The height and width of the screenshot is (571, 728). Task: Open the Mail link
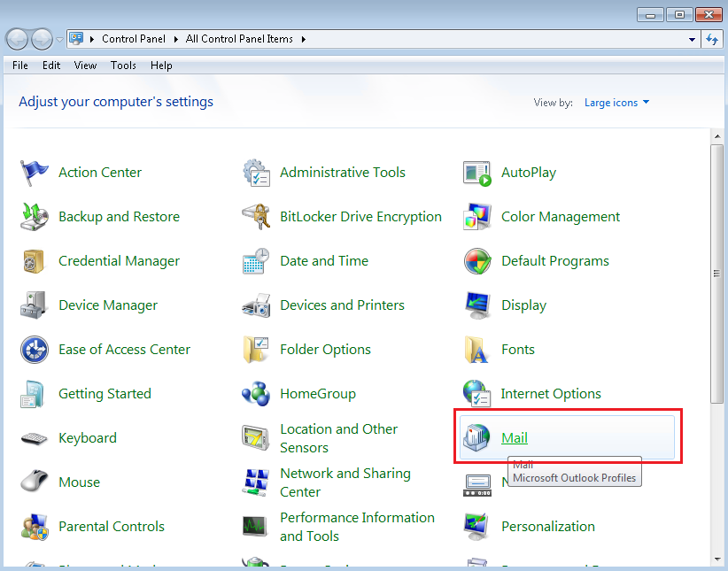pos(515,437)
